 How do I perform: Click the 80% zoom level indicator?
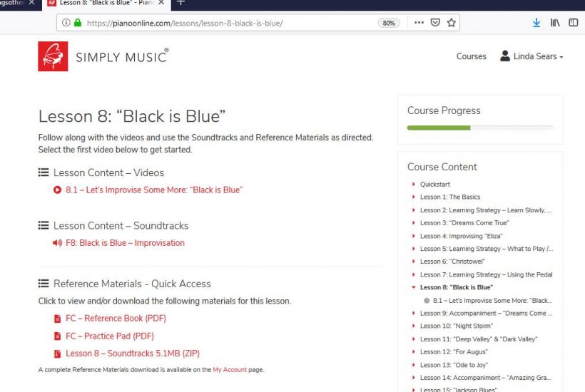(389, 23)
